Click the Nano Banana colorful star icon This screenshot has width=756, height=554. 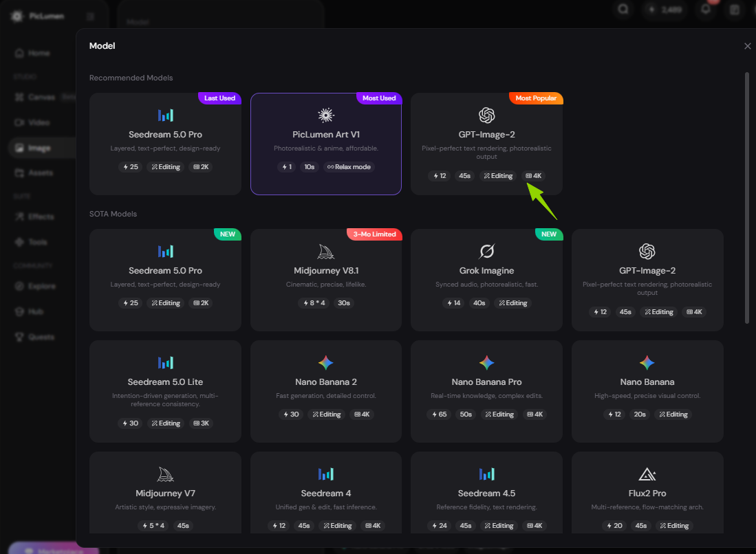[647, 363]
